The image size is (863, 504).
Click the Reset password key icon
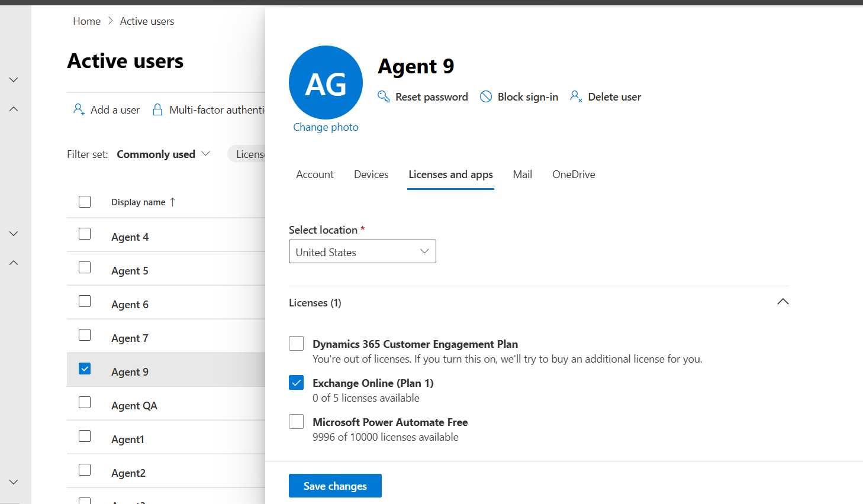click(384, 96)
